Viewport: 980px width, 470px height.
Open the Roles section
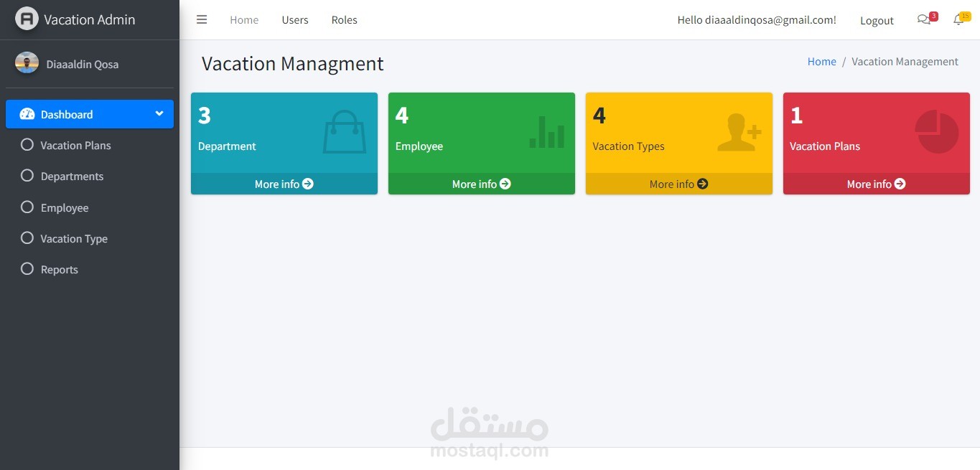[344, 19]
